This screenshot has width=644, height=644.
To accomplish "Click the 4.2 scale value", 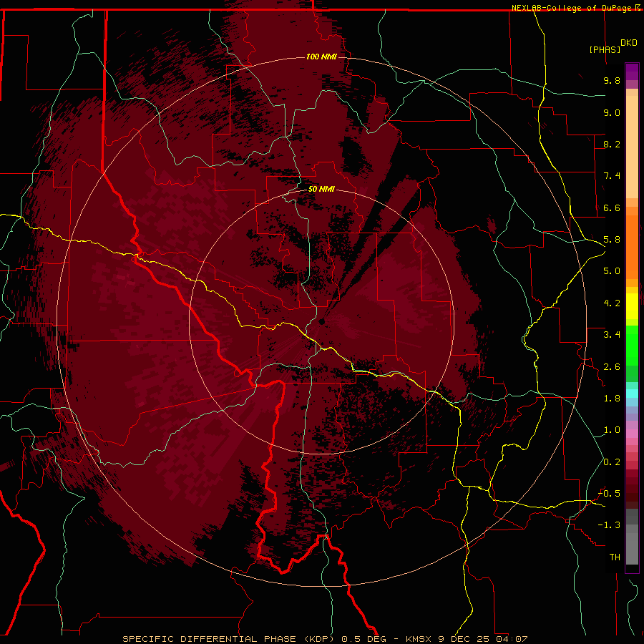I will tap(612, 303).
